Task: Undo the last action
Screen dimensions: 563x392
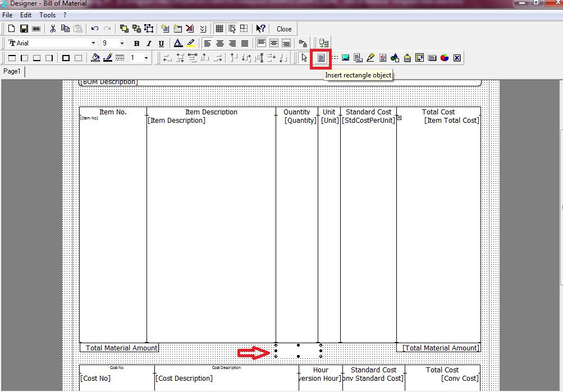Action: [x=95, y=29]
